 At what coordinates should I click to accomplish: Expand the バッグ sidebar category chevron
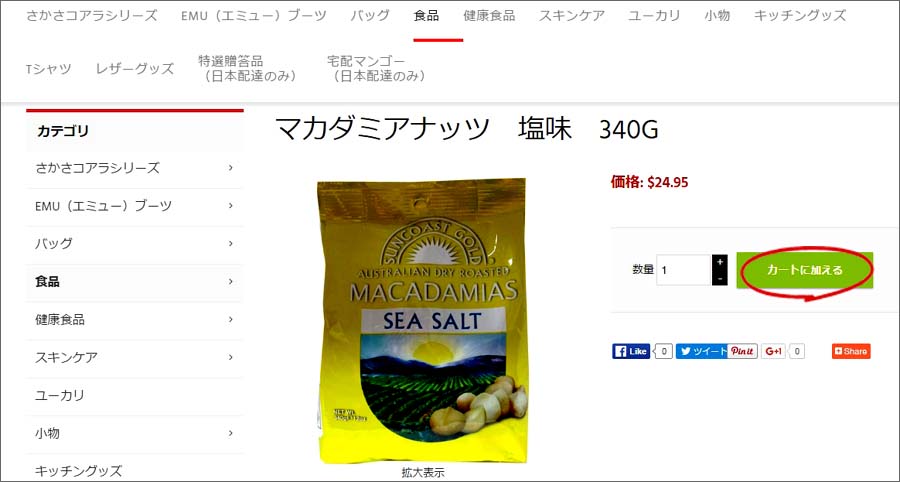[231, 243]
